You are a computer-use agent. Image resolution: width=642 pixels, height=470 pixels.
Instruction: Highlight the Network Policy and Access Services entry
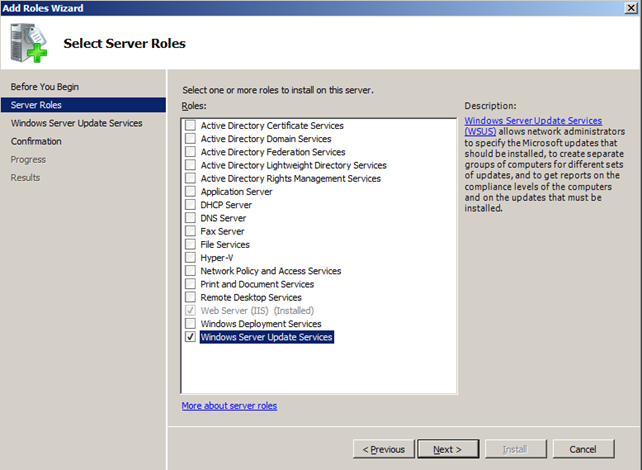point(270,271)
